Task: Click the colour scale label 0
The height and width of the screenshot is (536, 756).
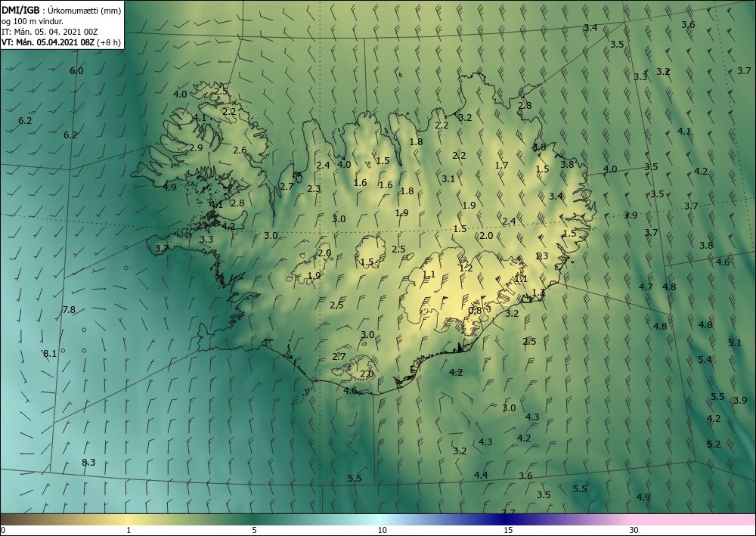Action: tap(3, 530)
